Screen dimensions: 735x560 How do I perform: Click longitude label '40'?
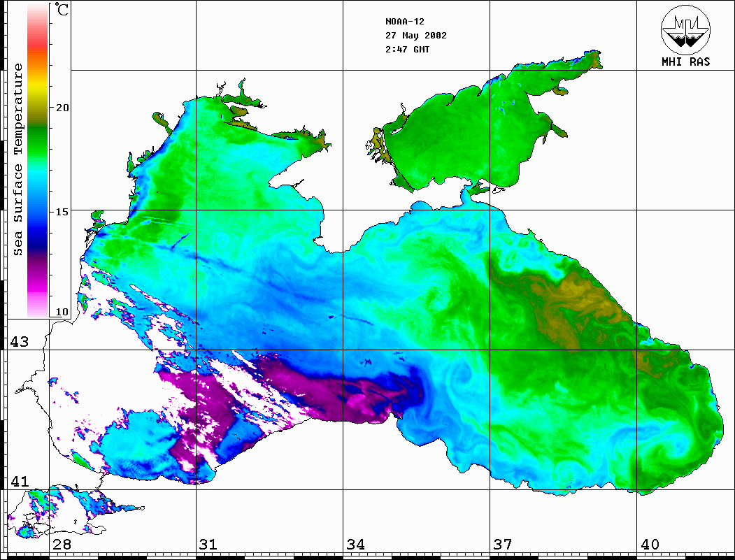650,545
